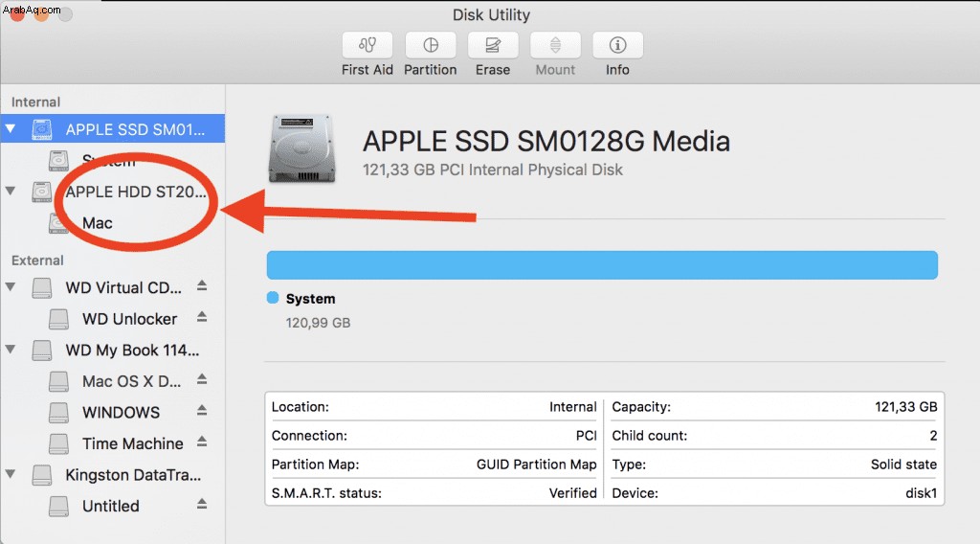Viewport: 980px width, 544px height.
Task: Click the Capacity 121,33 GB value
Action: tap(905, 407)
